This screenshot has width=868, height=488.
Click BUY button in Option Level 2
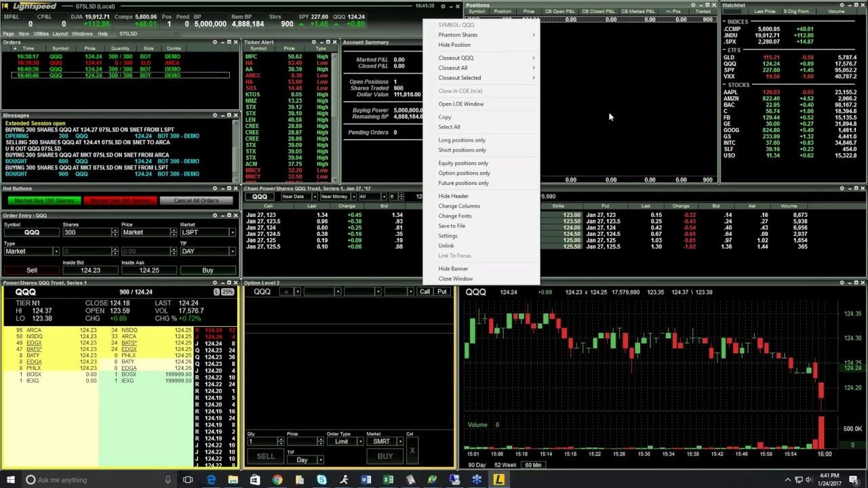click(x=384, y=456)
